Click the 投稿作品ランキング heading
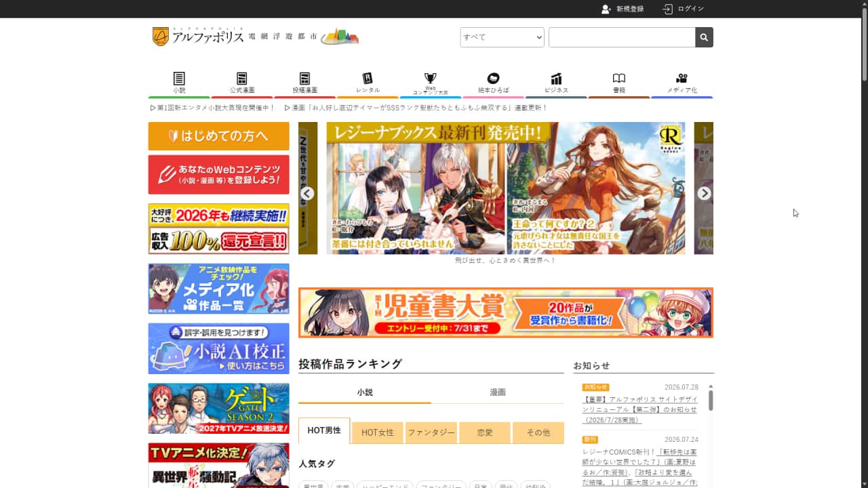 coord(351,364)
